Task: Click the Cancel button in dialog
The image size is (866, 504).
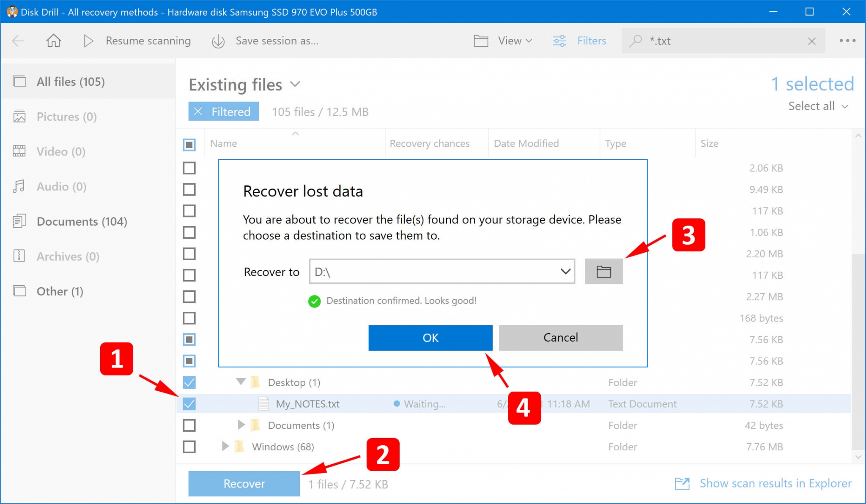Action: pos(560,337)
